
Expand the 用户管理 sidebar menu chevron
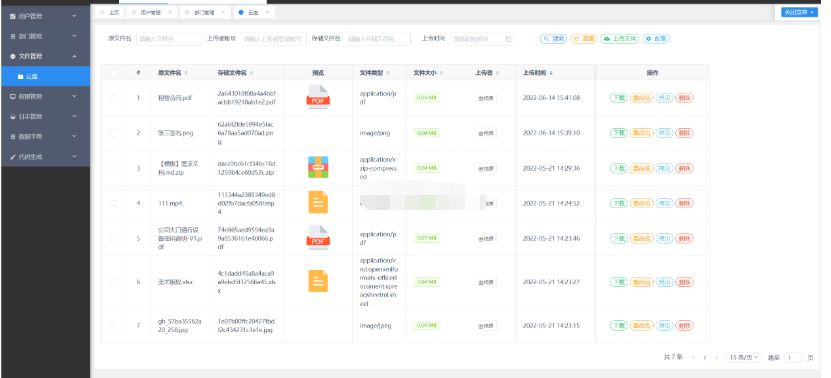[74, 16]
